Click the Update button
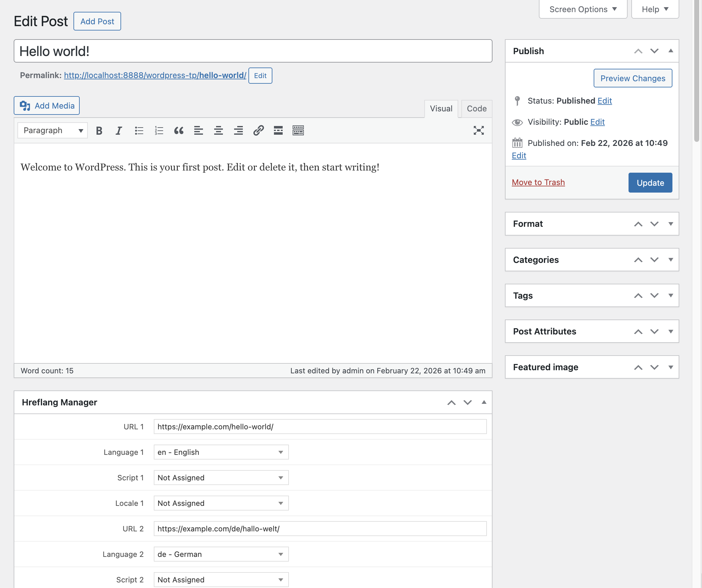 (650, 182)
